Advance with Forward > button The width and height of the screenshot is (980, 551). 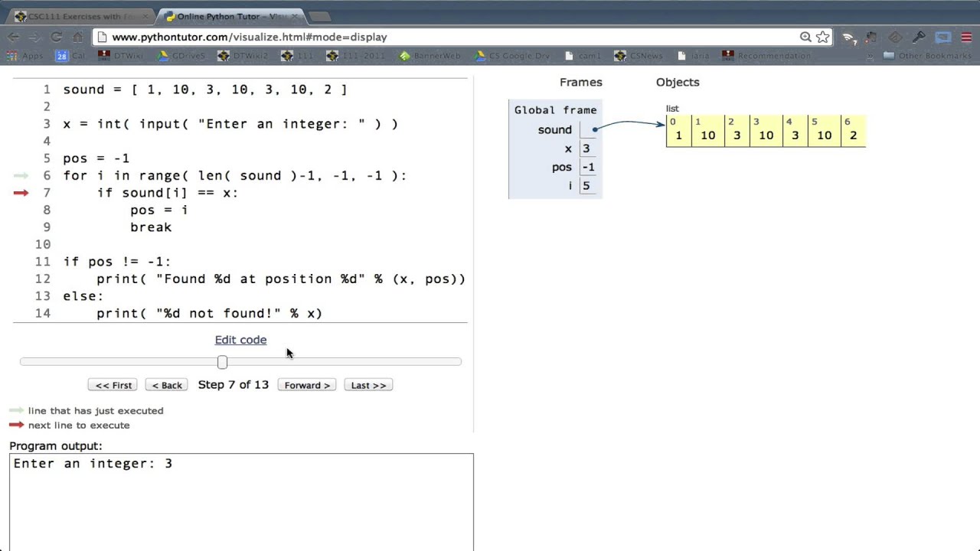point(307,385)
